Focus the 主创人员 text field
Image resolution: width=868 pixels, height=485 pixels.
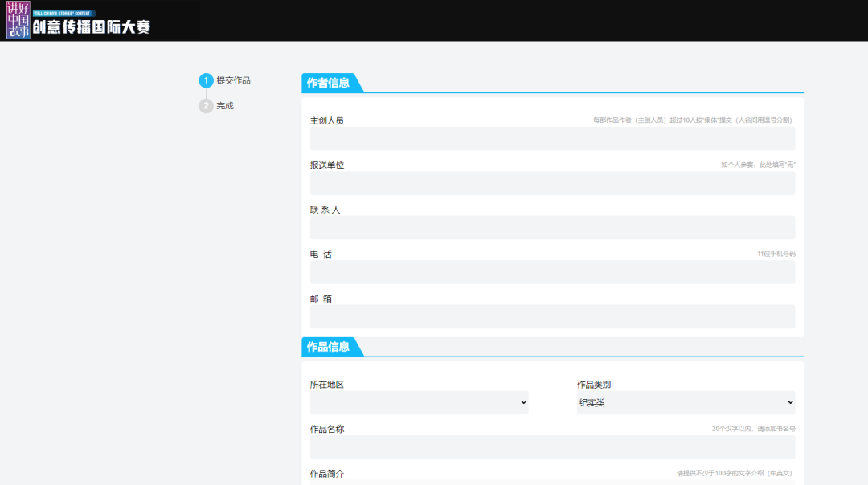pyautogui.click(x=552, y=139)
